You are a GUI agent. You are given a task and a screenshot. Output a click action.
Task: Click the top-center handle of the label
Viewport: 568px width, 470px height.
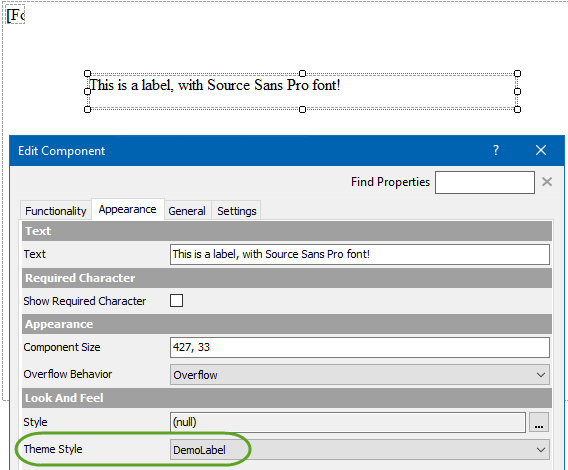pyautogui.click(x=302, y=74)
